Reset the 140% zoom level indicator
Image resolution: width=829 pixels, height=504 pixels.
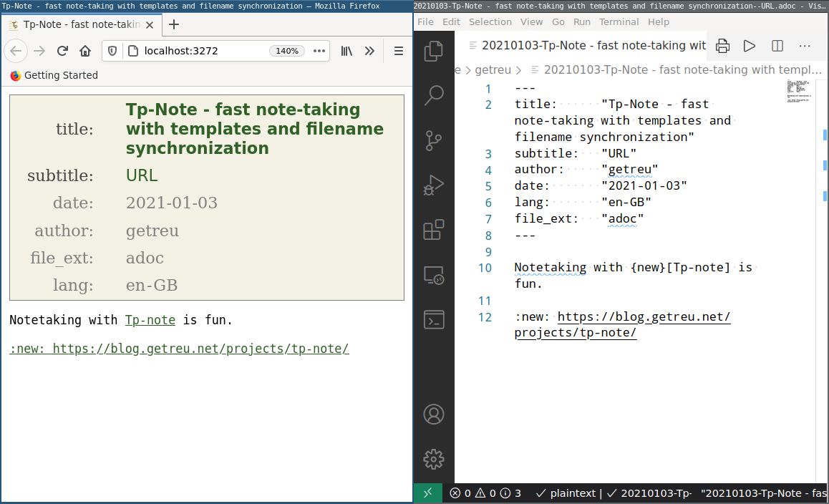[x=287, y=51]
